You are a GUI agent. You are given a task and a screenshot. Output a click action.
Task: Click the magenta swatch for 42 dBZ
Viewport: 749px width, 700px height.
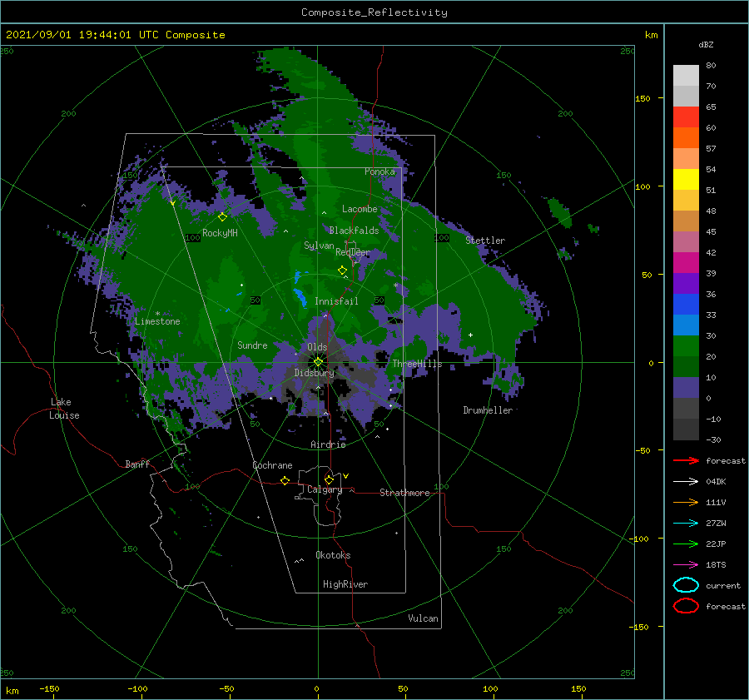686,263
